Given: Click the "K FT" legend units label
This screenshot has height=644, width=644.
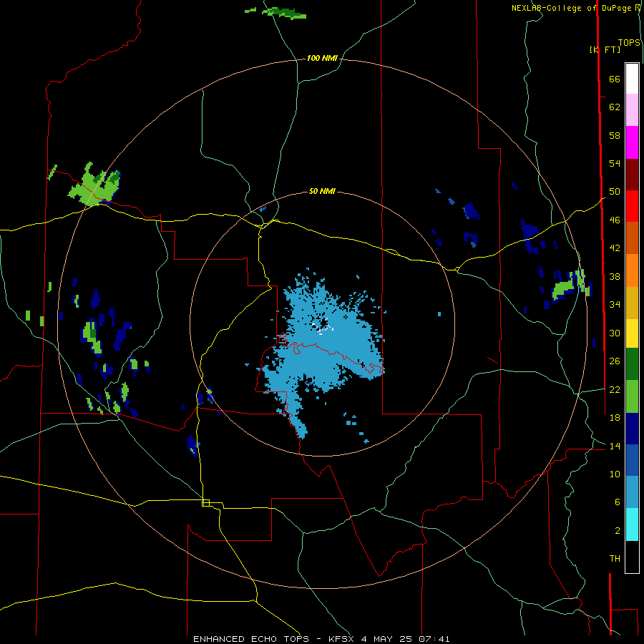Looking at the screenshot, I should pyautogui.click(x=605, y=49).
